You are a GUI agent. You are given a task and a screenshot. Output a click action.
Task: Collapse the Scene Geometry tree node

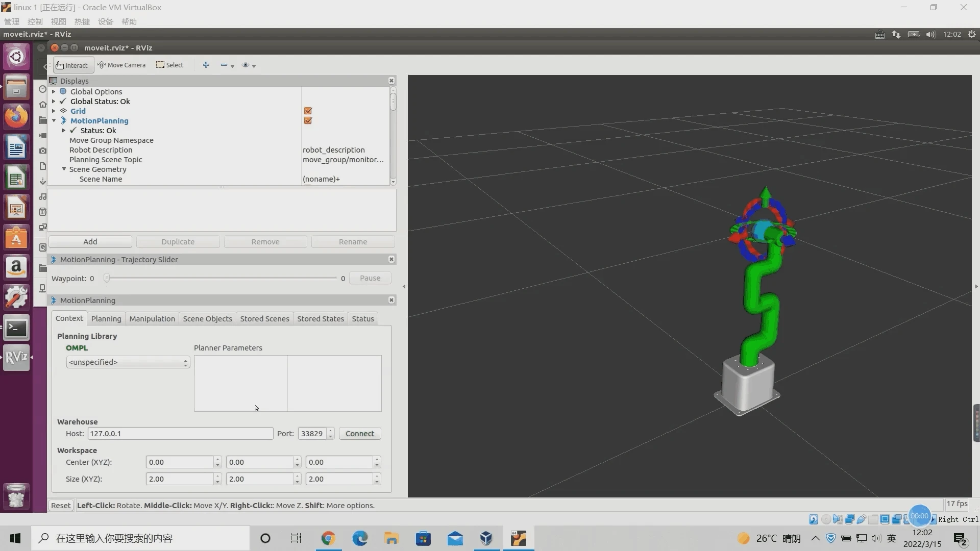(x=64, y=169)
